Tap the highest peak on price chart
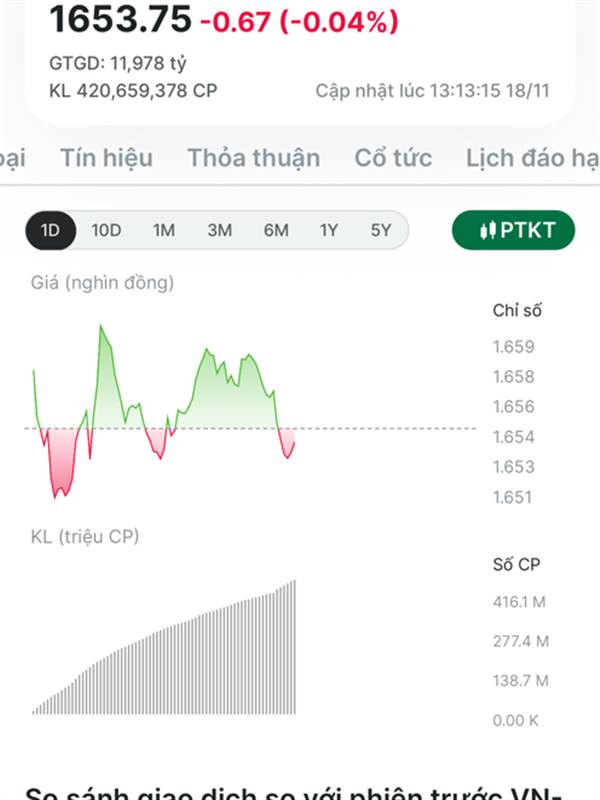600x800 pixels. coord(100,327)
